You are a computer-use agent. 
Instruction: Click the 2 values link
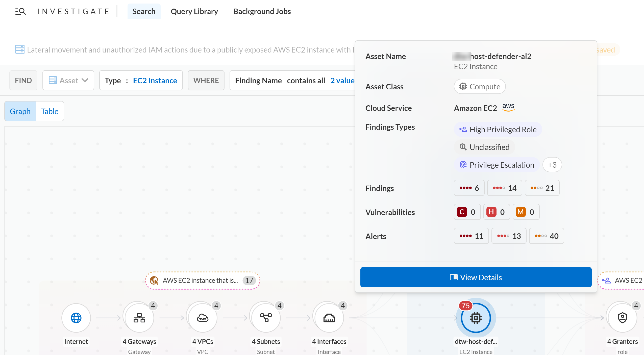click(342, 81)
